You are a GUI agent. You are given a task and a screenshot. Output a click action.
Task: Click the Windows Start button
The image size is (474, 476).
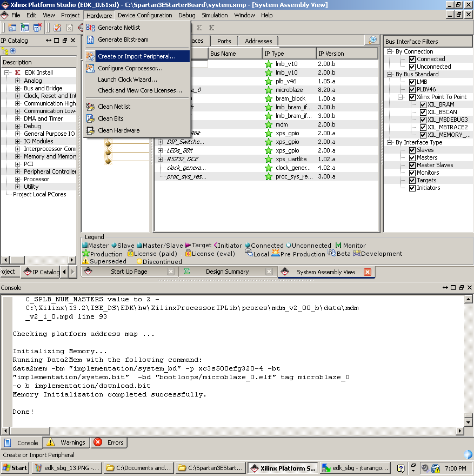[x=15, y=468]
